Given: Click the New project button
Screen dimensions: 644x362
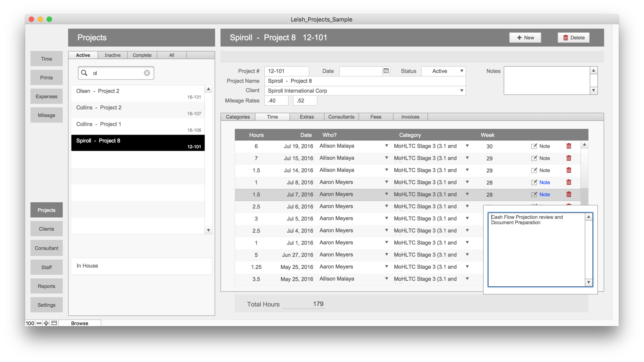Looking at the screenshot, I should pos(525,38).
